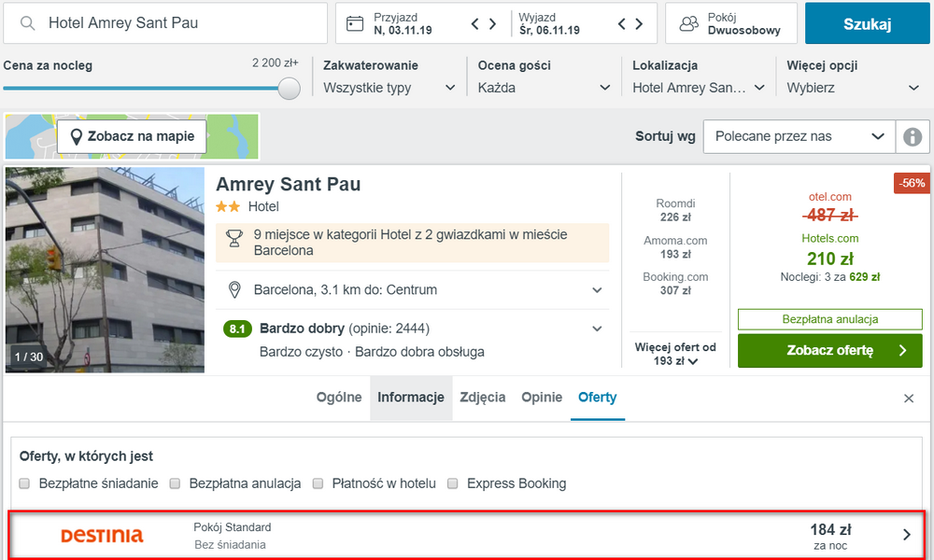The image size is (934, 560).
Task: Click the sorting info icon
Action: point(912,136)
